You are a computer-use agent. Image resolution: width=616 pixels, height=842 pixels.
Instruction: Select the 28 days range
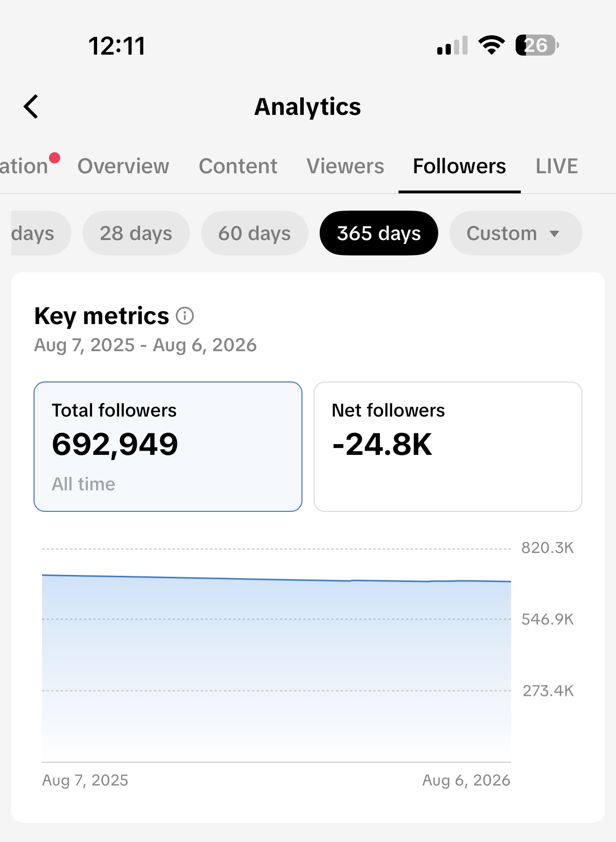(x=136, y=233)
